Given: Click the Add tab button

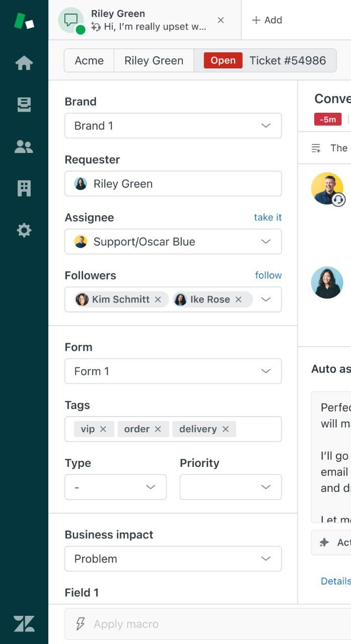Looking at the screenshot, I should coord(267,20).
